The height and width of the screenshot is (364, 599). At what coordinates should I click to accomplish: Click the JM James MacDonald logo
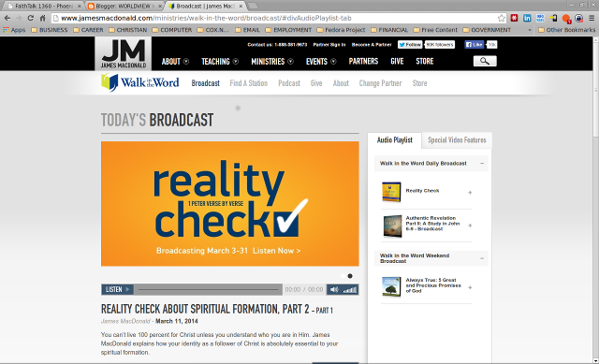point(123,53)
